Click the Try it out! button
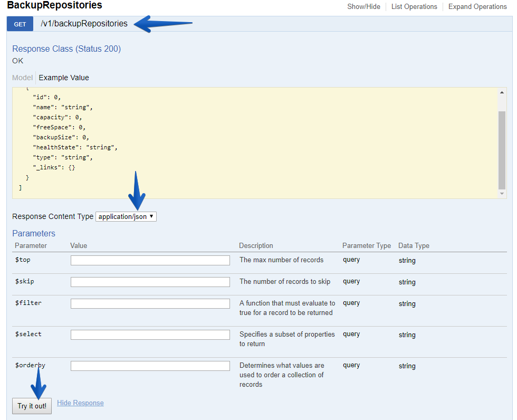Viewport: 517px width, 420px height. click(32, 406)
